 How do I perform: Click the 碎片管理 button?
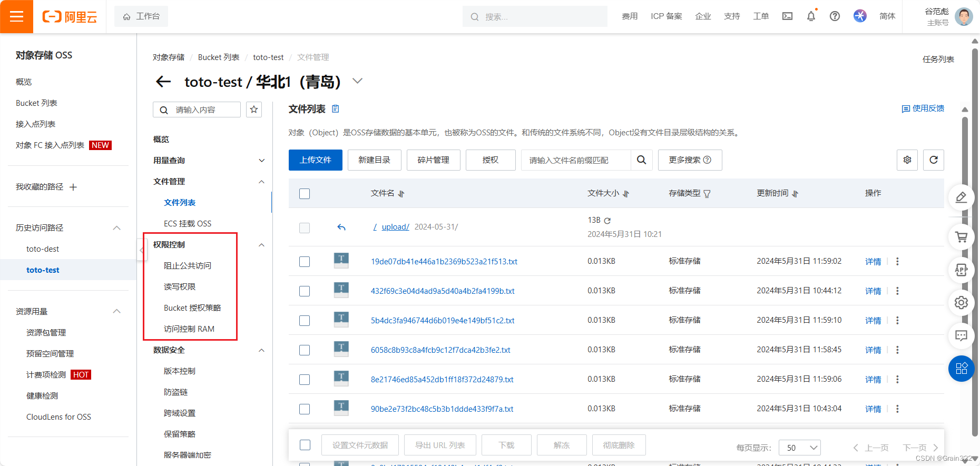point(434,160)
